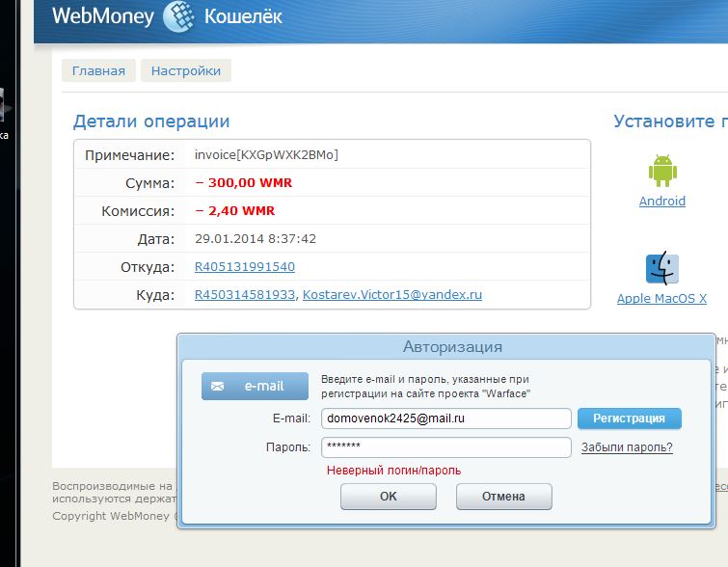
Task: Click the − 300,00 WMR amount
Action: pyautogui.click(x=244, y=182)
